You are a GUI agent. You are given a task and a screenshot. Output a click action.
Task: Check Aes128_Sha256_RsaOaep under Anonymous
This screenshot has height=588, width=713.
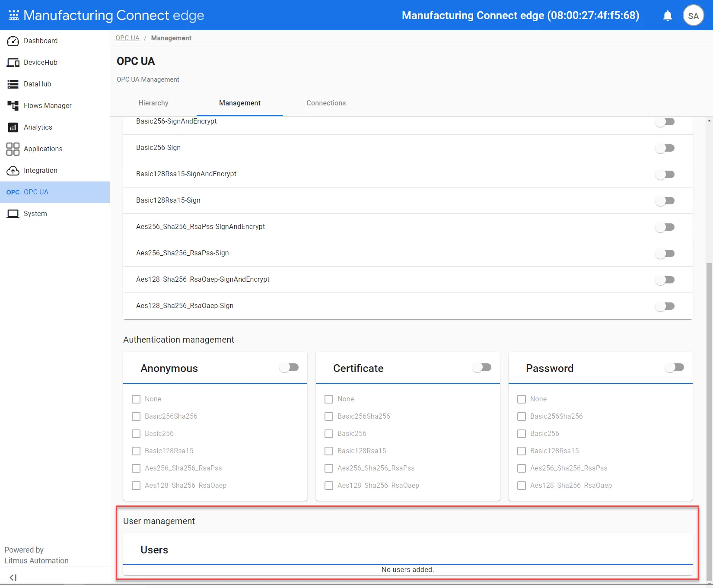(136, 486)
